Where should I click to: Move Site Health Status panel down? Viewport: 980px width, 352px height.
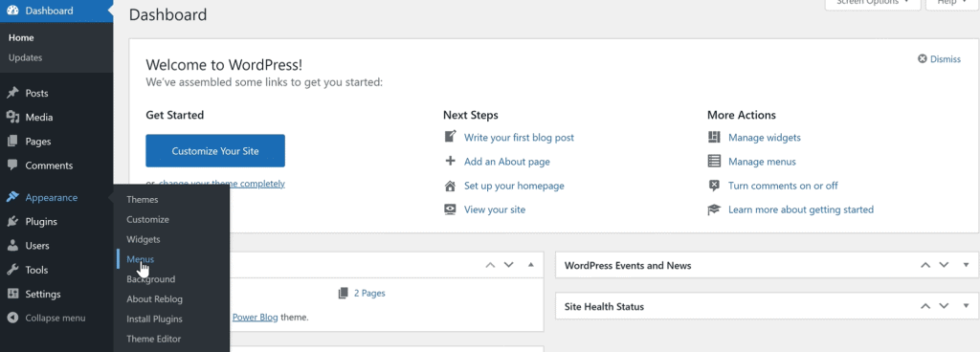(944, 306)
